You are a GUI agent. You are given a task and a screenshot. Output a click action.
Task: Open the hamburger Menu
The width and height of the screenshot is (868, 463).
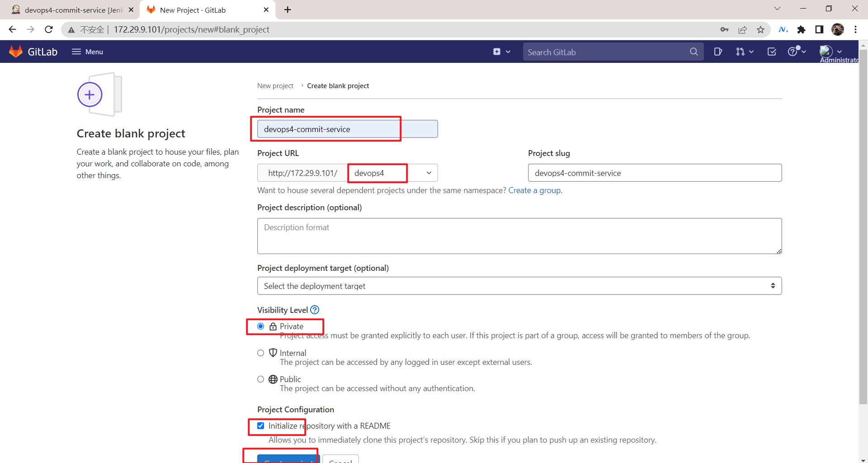tap(87, 52)
